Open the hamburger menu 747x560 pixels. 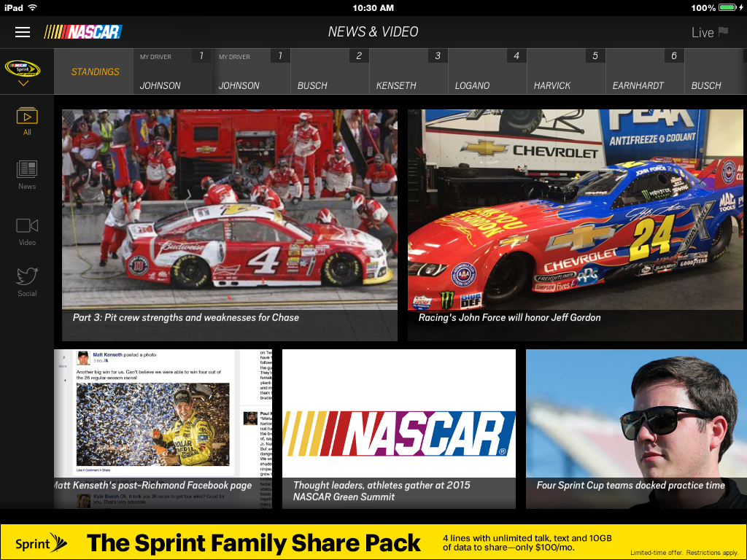23,32
